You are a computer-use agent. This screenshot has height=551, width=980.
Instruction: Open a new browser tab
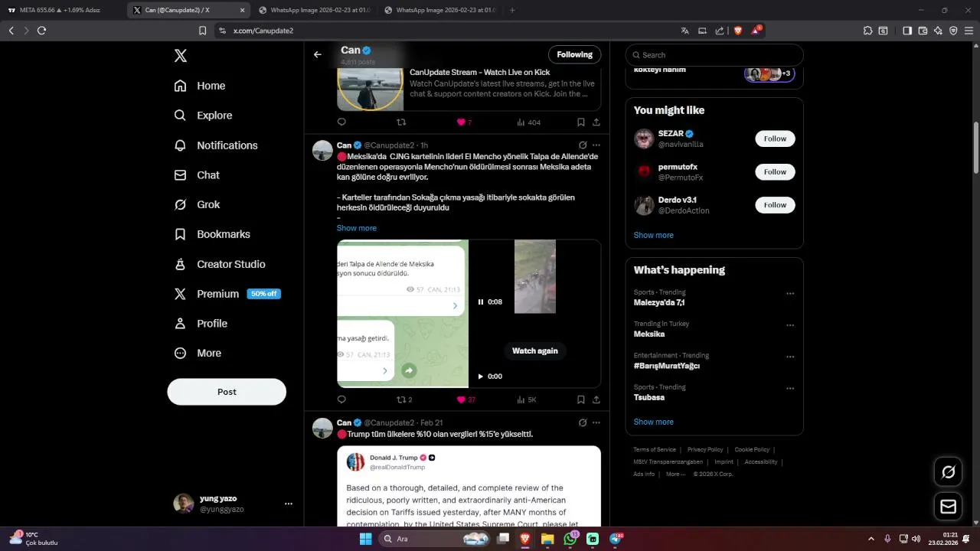pos(512,10)
